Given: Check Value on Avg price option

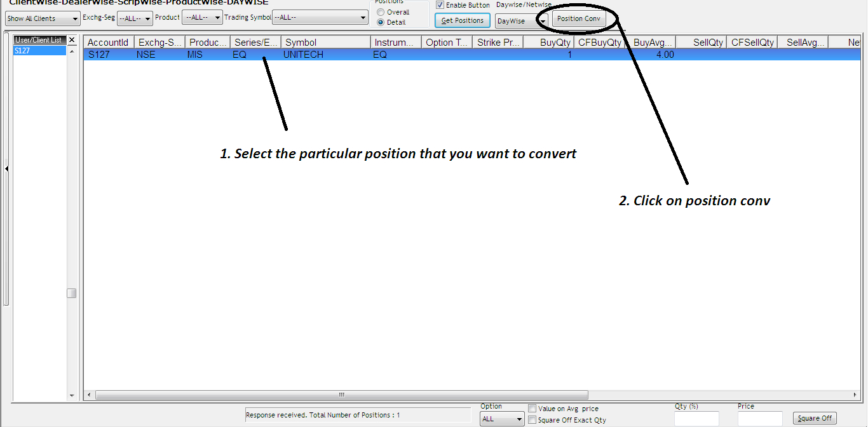Looking at the screenshot, I should (x=532, y=409).
